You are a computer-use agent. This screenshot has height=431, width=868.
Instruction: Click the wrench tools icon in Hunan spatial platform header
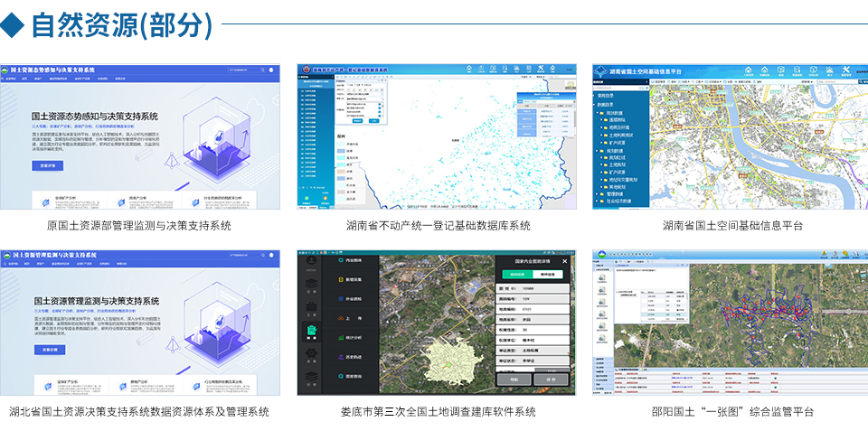(846, 70)
